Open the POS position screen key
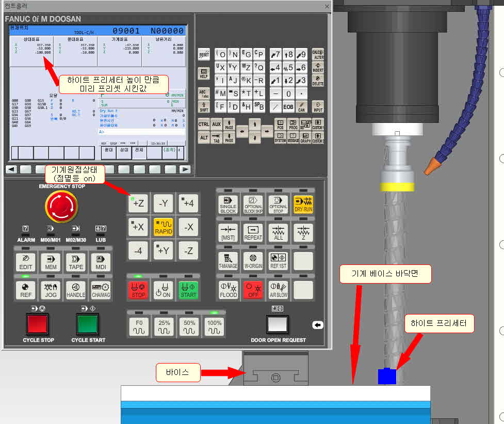504x424 pixels. (x=280, y=124)
